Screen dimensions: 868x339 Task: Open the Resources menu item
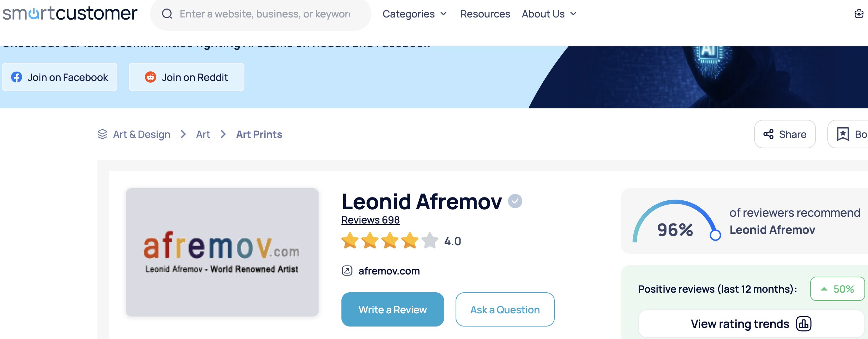click(x=485, y=14)
